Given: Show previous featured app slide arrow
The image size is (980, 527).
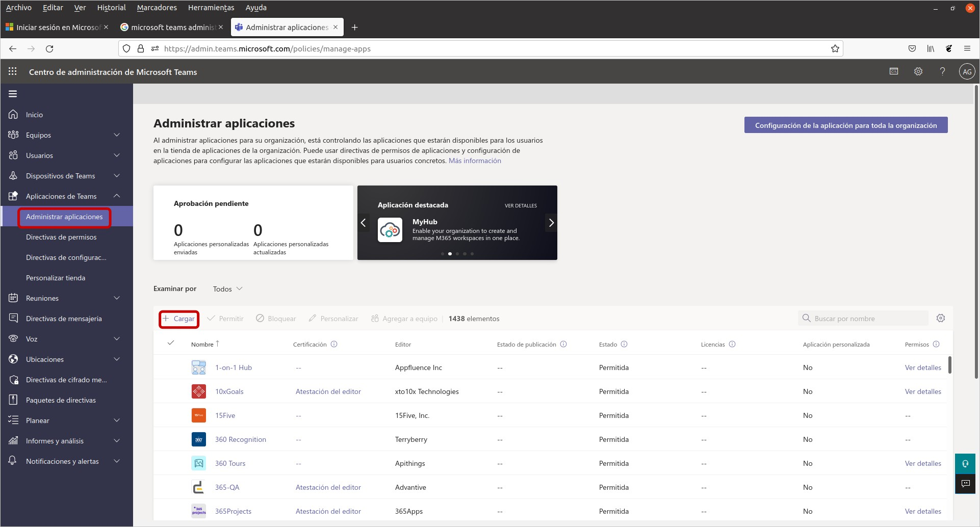Looking at the screenshot, I should (x=364, y=223).
